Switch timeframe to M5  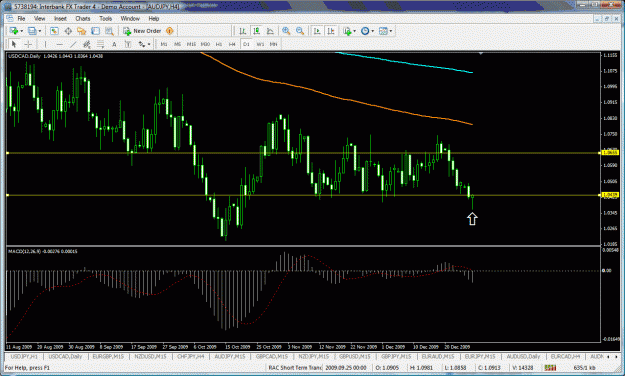tap(178, 44)
